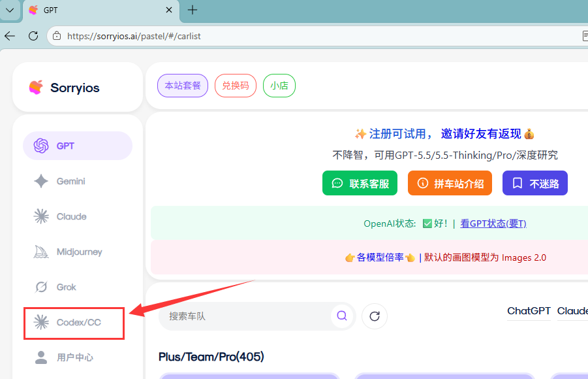Screen dimensions: 588x379
Task: Switch to the ChatGPT tab
Action: [x=529, y=311]
